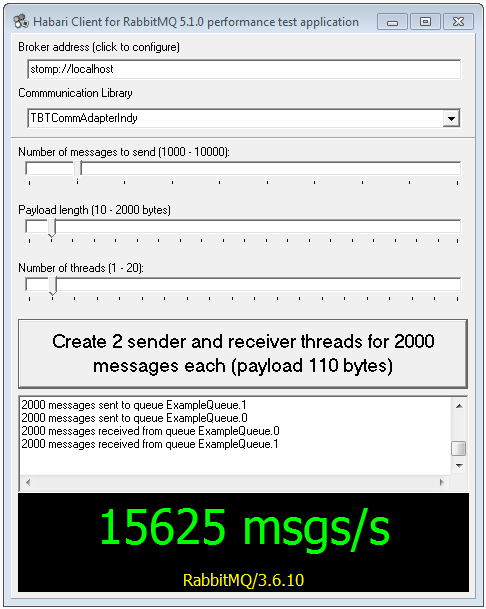Screen dimensions: 486x609
Task: Click the payload length slider thumb
Action: point(52,228)
